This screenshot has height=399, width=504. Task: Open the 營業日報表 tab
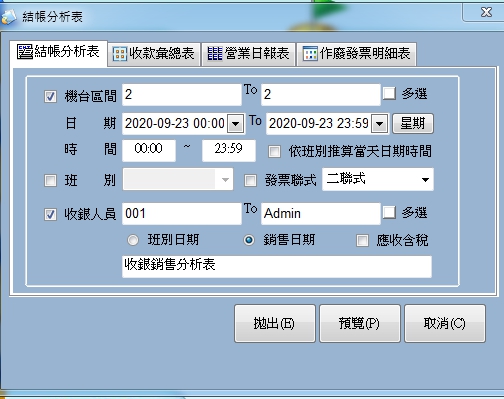tap(248, 54)
